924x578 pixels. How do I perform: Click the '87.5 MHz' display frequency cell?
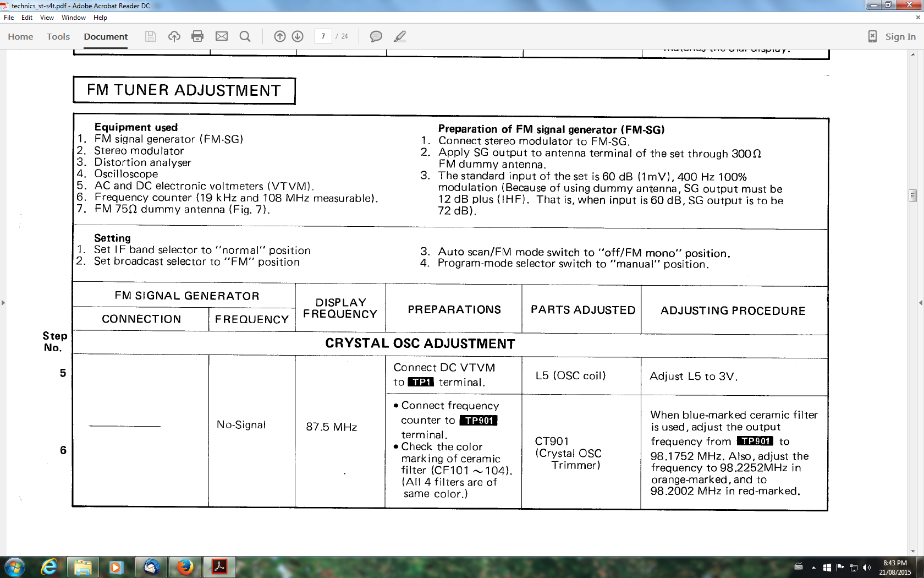pos(332,427)
